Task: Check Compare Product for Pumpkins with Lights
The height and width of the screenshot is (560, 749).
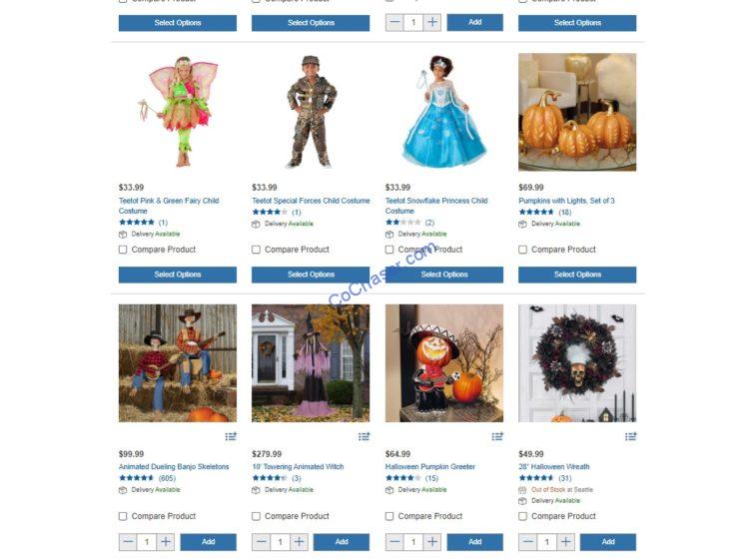Action: click(522, 250)
